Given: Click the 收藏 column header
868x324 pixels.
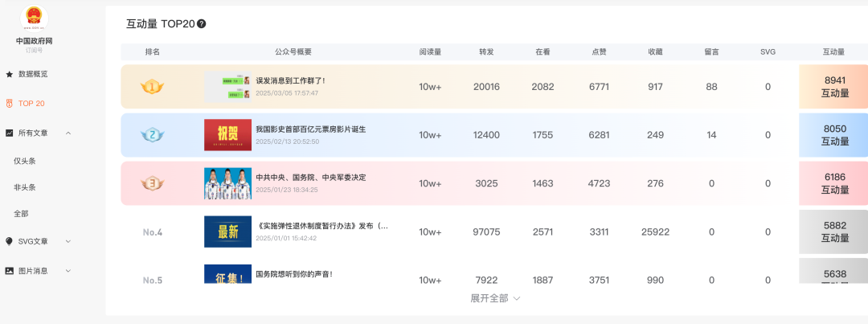Looking at the screenshot, I should [x=656, y=51].
